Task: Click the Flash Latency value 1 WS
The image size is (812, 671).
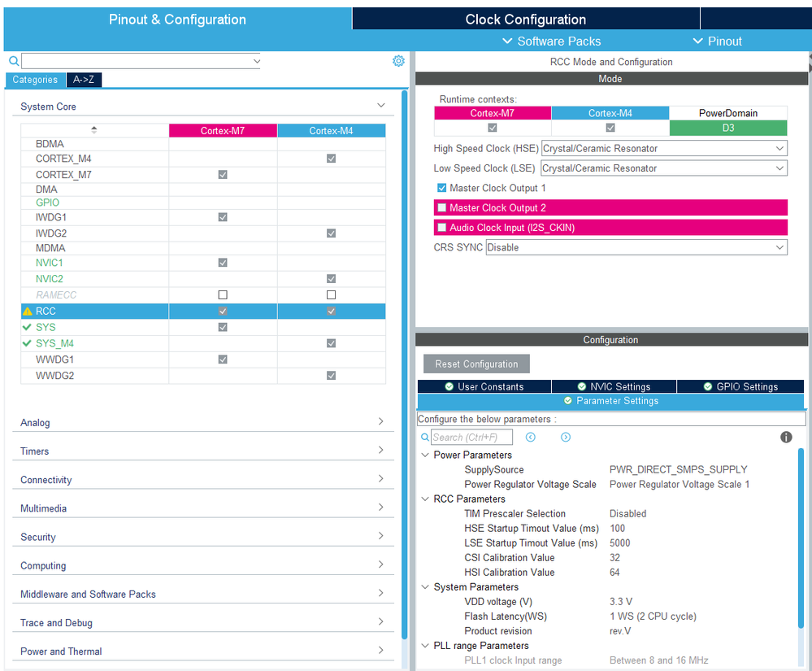Action: (653, 616)
